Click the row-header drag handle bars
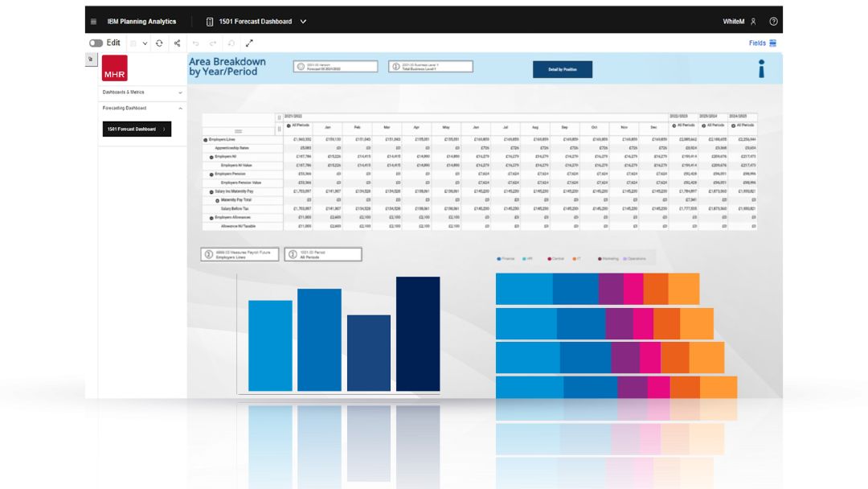 pos(239,131)
